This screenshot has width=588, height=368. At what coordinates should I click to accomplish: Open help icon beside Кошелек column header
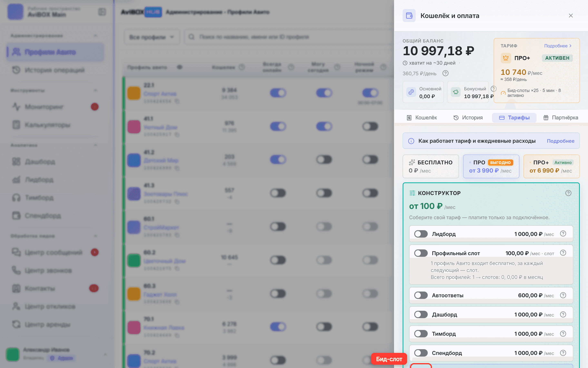click(x=242, y=67)
